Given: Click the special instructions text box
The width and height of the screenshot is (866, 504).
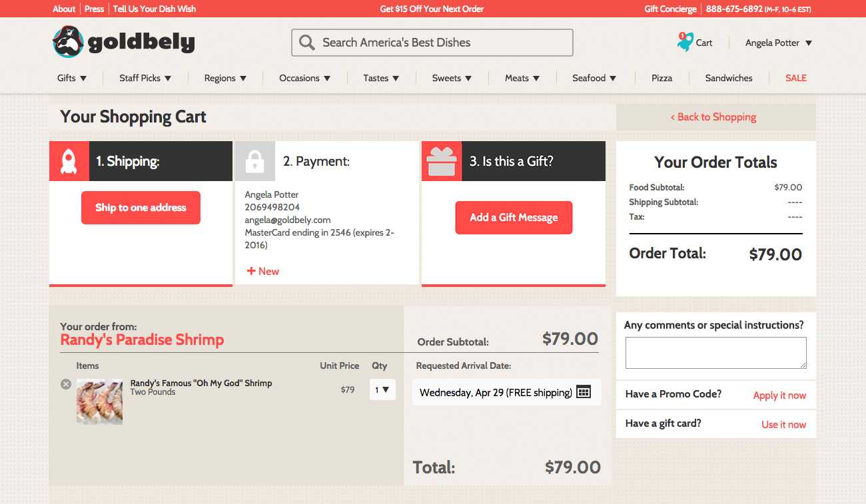Looking at the screenshot, I should coord(716,353).
